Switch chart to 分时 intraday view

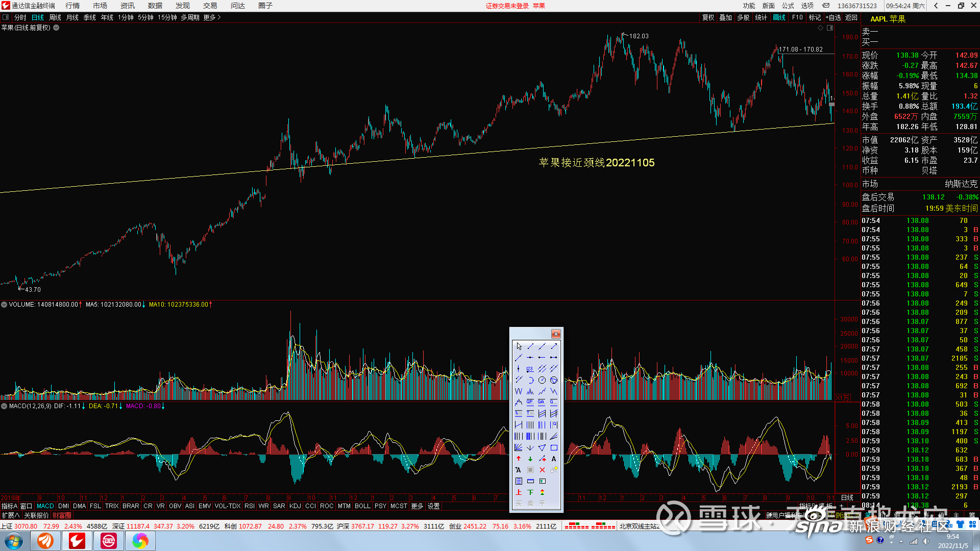[20, 17]
